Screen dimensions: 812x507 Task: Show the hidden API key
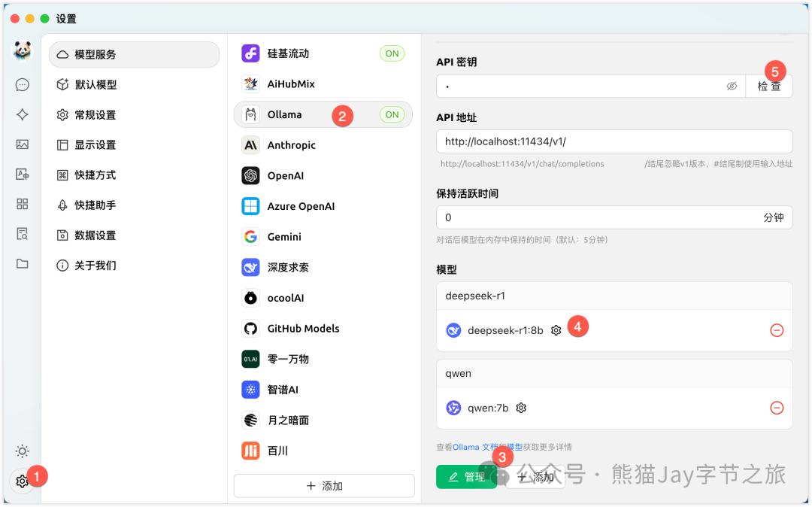click(x=732, y=86)
